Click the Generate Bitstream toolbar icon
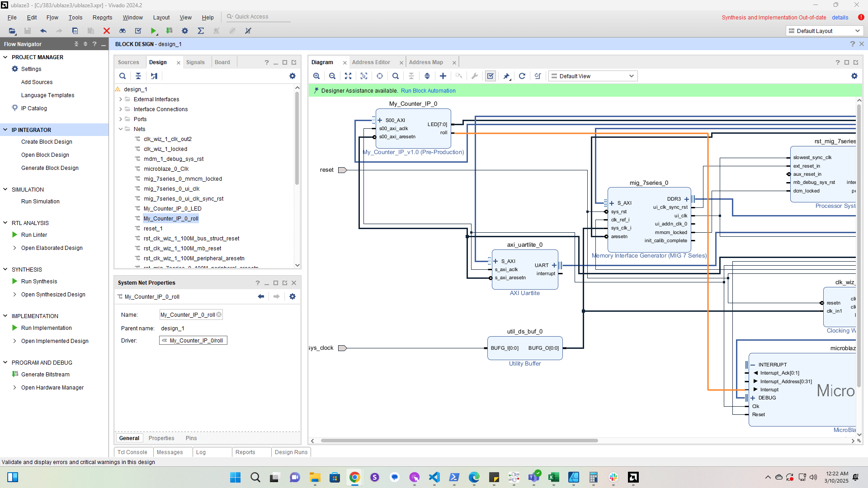868x488 pixels. [169, 31]
